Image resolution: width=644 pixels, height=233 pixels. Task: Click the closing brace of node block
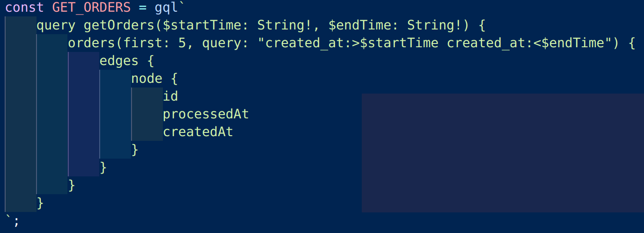pos(135,150)
